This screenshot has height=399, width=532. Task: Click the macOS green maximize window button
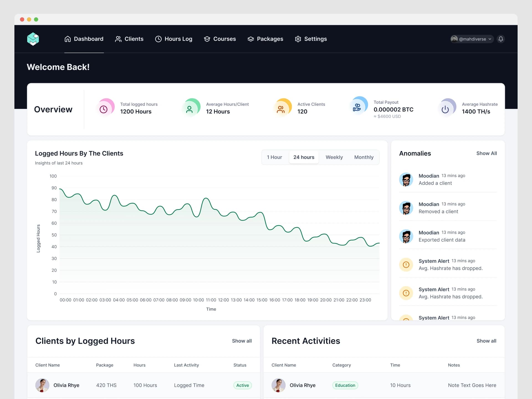(x=36, y=19)
